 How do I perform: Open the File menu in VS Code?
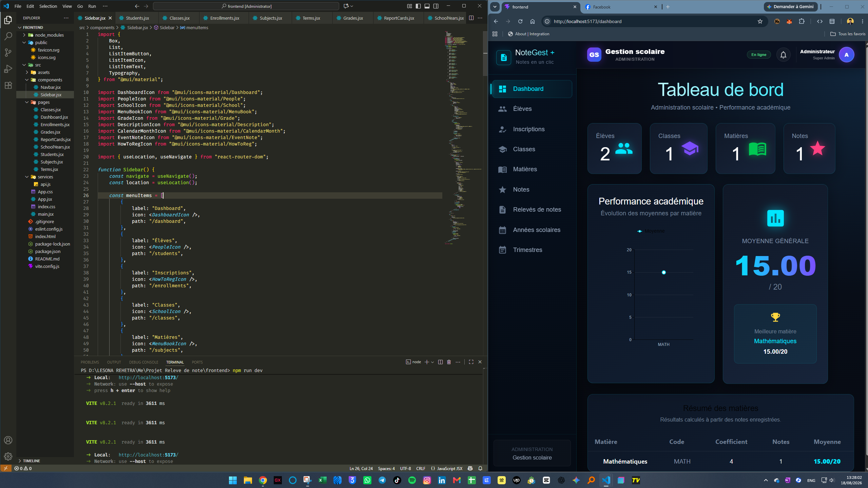(x=18, y=6)
